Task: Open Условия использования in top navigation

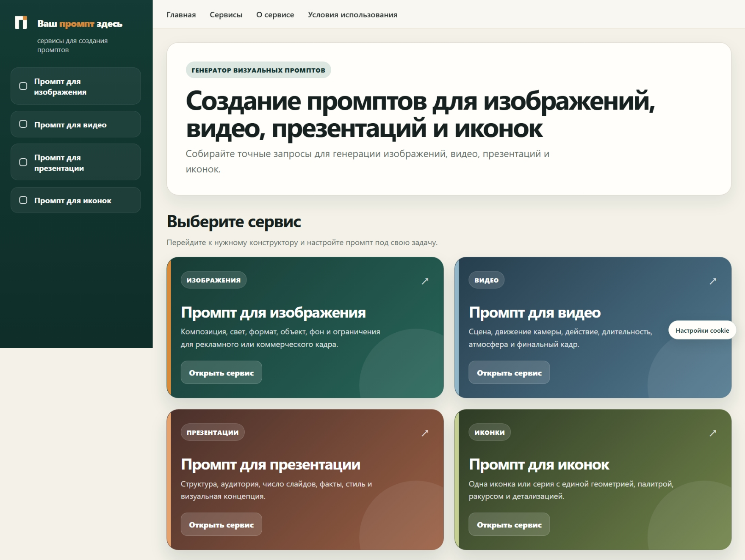Action: coord(353,15)
